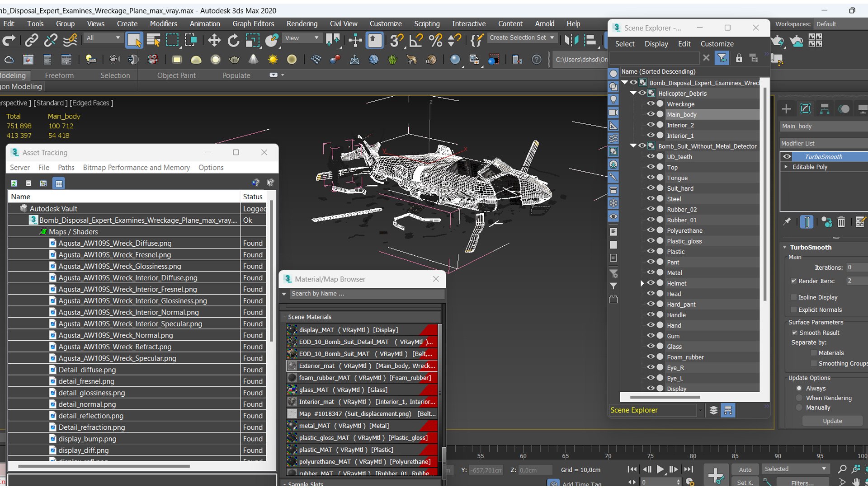
Task: Select When Rendering update option
Action: click(799, 398)
